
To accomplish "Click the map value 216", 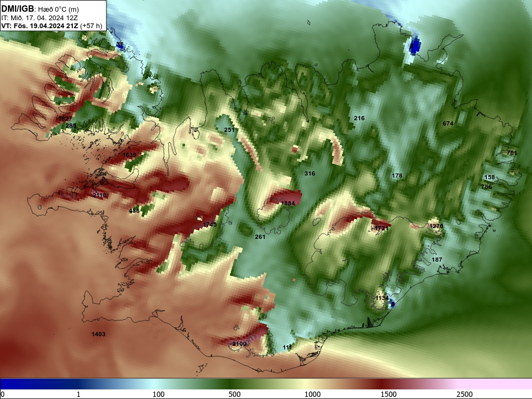I will (359, 118).
